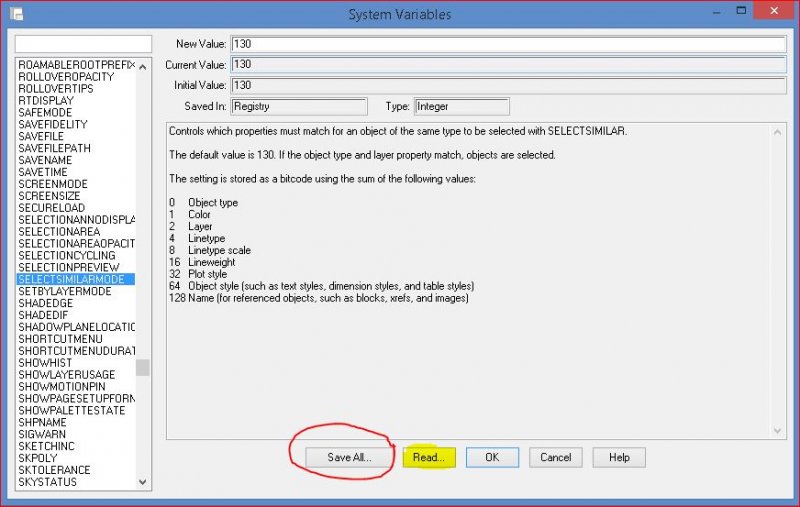Select SELECTIONANNODISPLAY variable

click(x=76, y=220)
